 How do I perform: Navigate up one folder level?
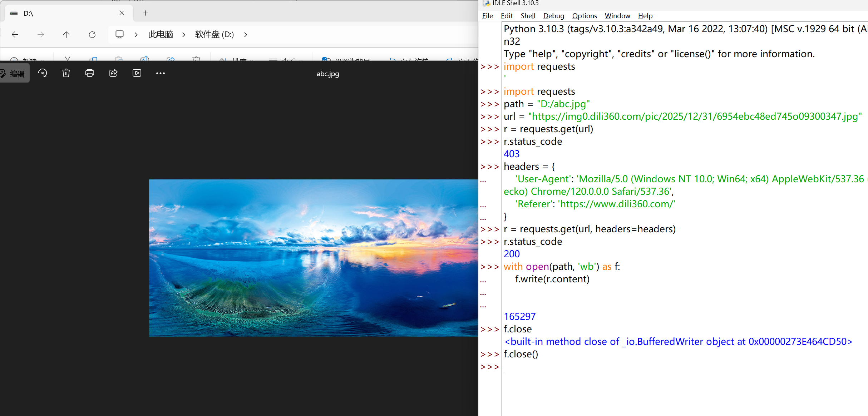tap(66, 35)
